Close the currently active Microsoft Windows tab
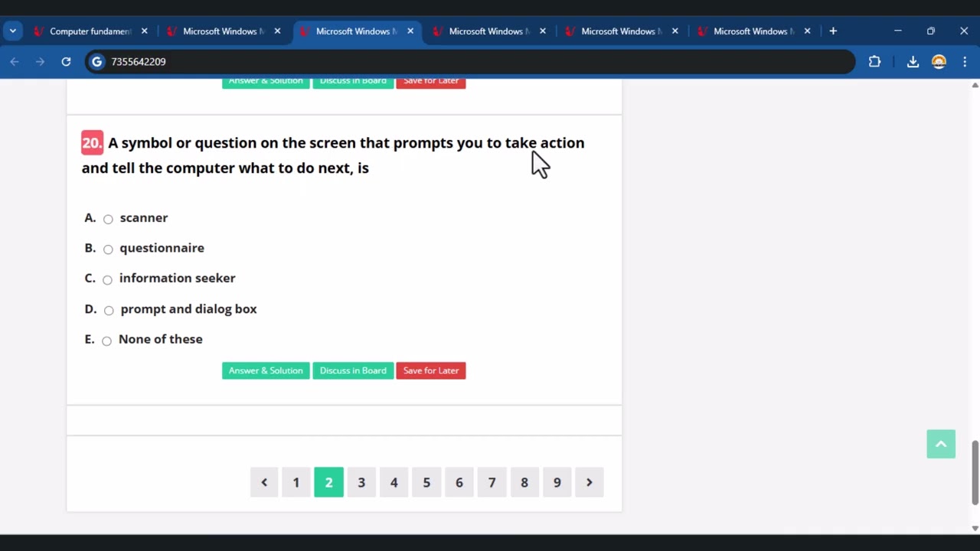The image size is (980, 551). pos(410,31)
